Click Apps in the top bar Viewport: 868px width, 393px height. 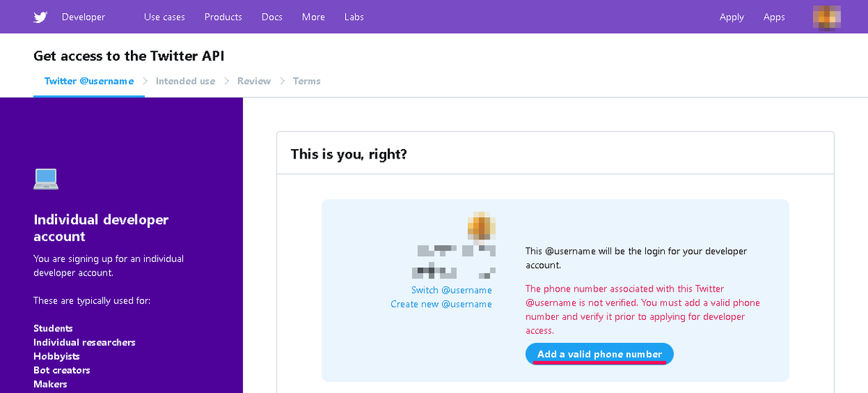774,17
